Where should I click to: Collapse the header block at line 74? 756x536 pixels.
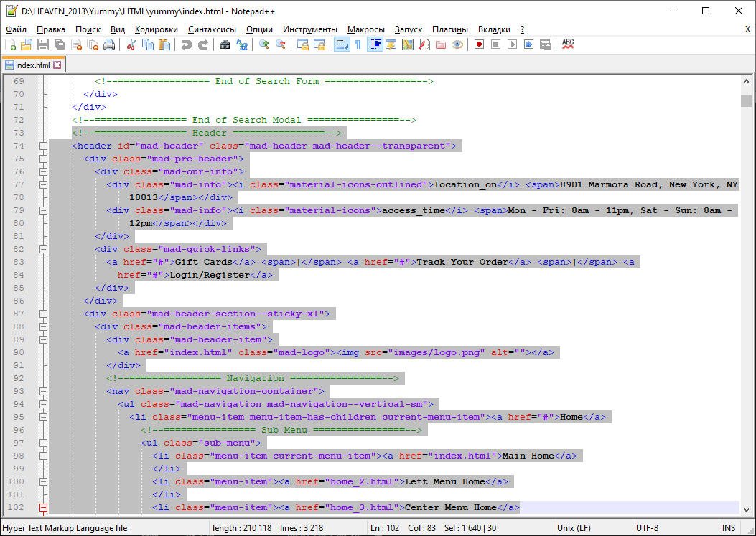(43, 146)
